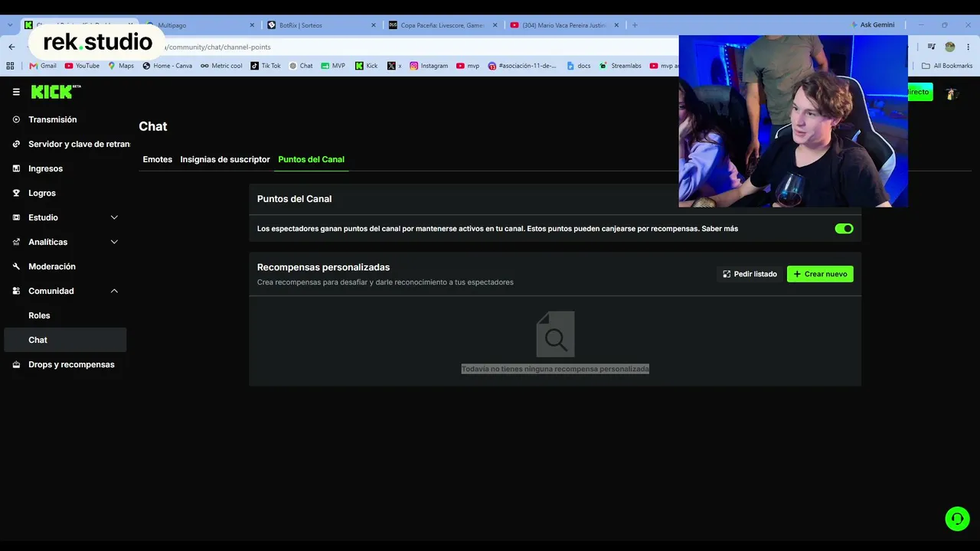Viewport: 980px width, 551px height.
Task: Open the Chat bookmark
Action: click(301, 66)
